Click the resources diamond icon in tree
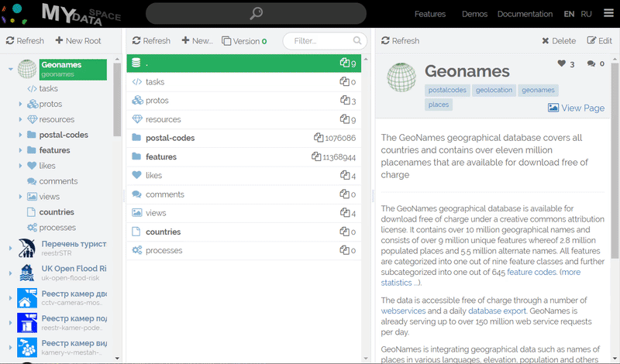Viewport: 620px width, 364px height. pos(32,119)
